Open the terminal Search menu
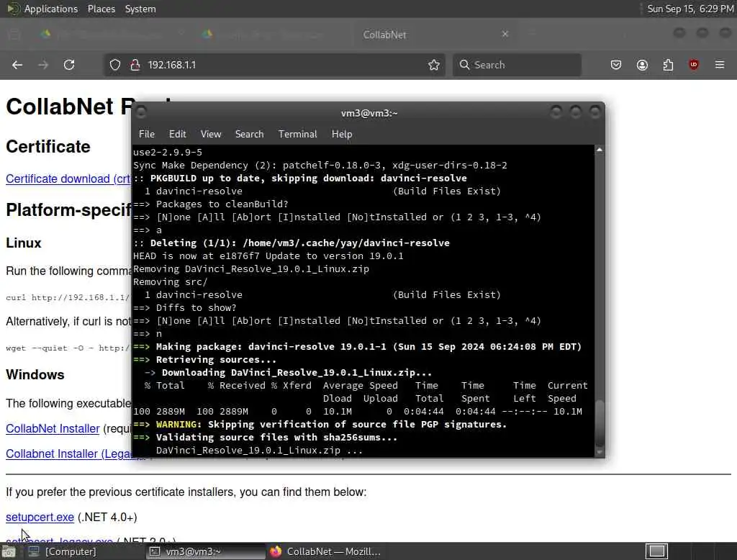737x560 pixels. click(249, 134)
